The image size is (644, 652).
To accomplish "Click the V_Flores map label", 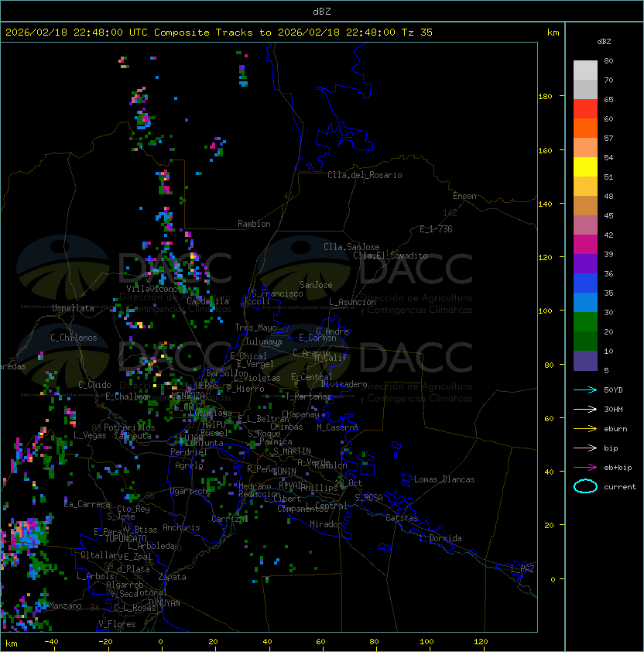I will coord(117,624).
